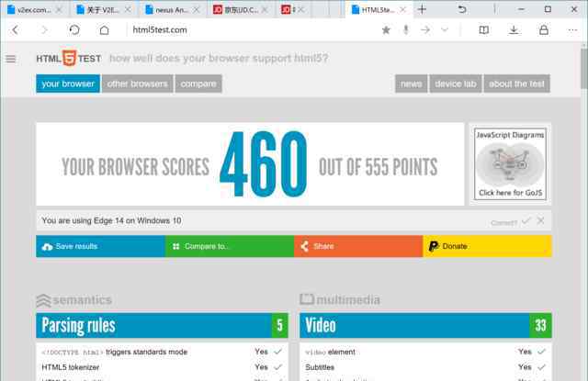Click the Save results button
The width and height of the screenshot is (588, 381).
pos(100,246)
